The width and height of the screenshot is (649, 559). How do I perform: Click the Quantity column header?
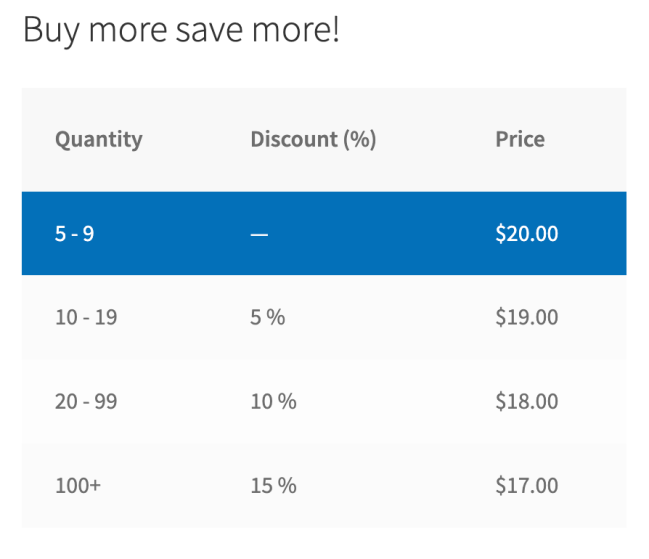click(98, 139)
